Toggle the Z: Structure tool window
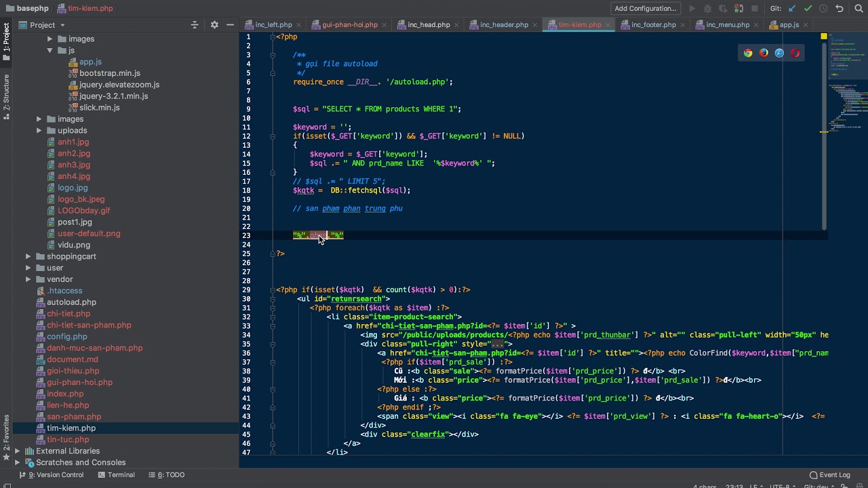The height and width of the screenshot is (488, 868). pos(6,95)
